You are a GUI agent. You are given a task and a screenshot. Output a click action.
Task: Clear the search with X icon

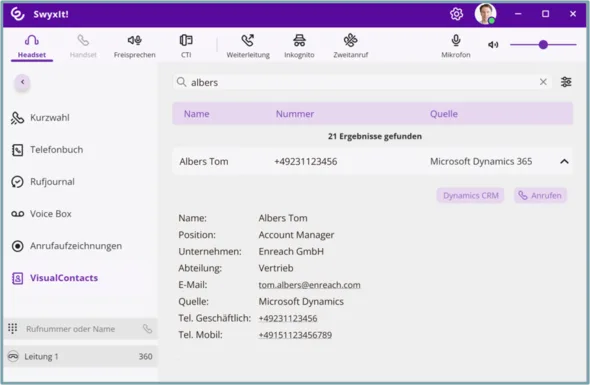(543, 82)
